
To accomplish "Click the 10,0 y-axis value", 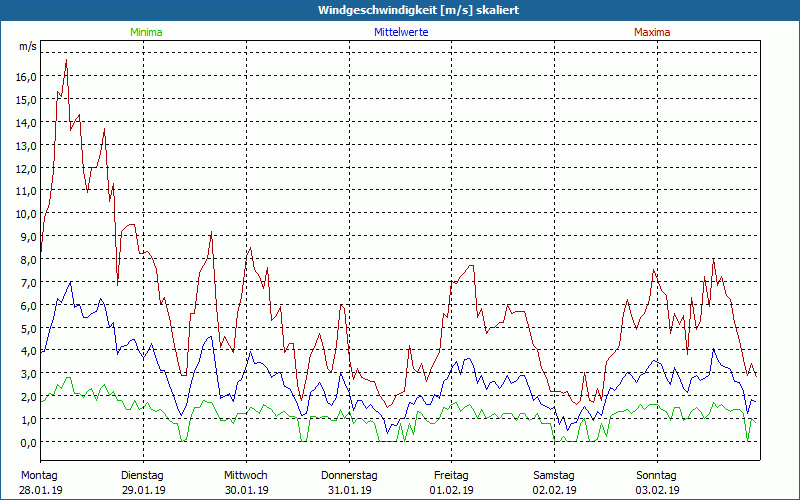I will click(x=26, y=214).
